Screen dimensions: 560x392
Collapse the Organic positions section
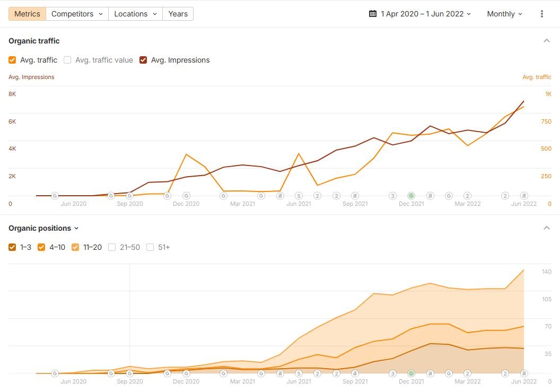[547, 228]
